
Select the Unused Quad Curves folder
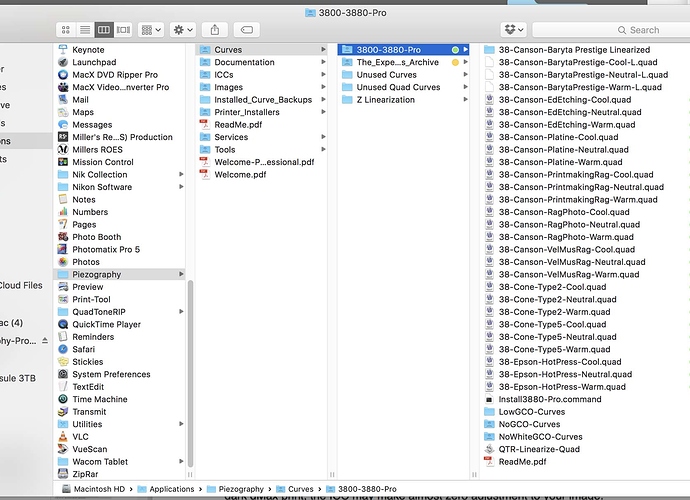[x=404, y=87]
